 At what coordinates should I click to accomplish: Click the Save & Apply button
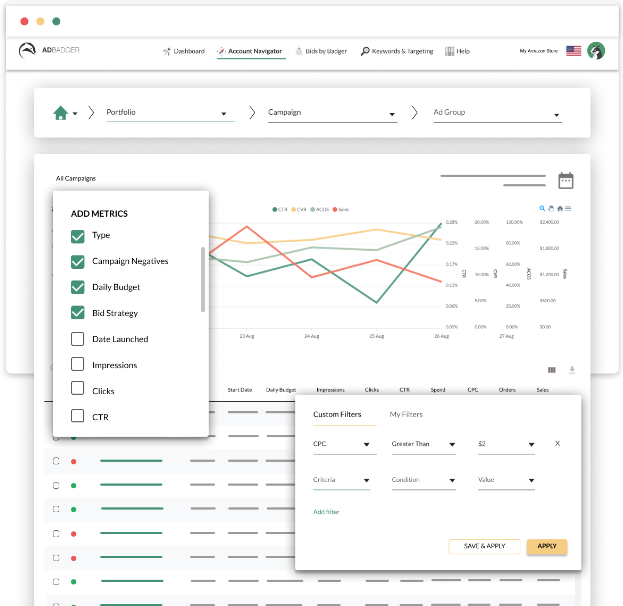pyautogui.click(x=484, y=546)
